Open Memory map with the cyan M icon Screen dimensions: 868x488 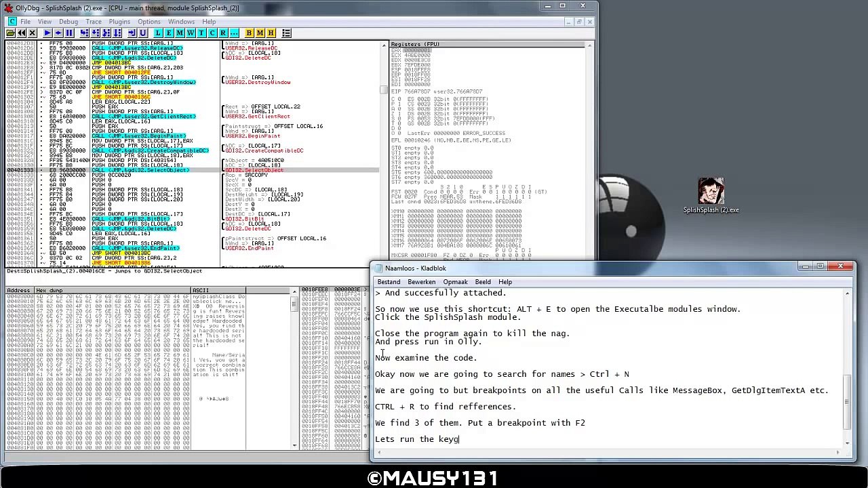pyautogui.click(x=180, y=33)
